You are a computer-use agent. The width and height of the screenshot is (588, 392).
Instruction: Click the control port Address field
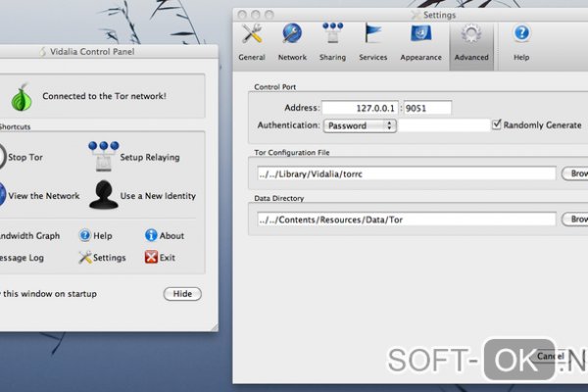pyautogui.click(x=360, y=107)
